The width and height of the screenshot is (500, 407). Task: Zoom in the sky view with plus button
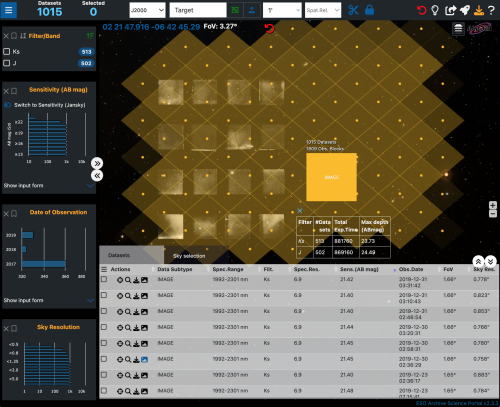[493, 205]
